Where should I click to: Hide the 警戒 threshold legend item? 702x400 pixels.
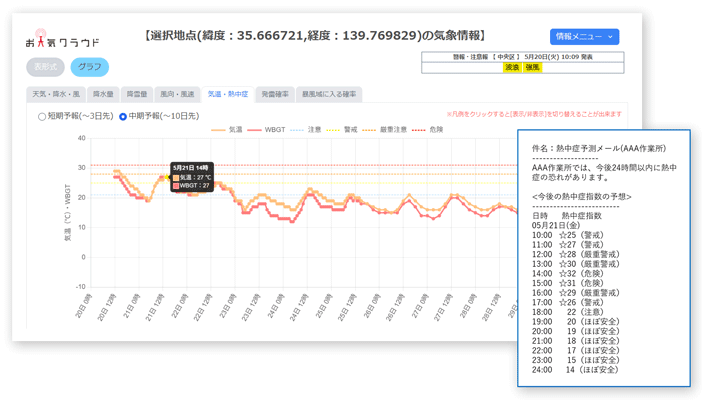pyautogui.click(x=343, y=130)
